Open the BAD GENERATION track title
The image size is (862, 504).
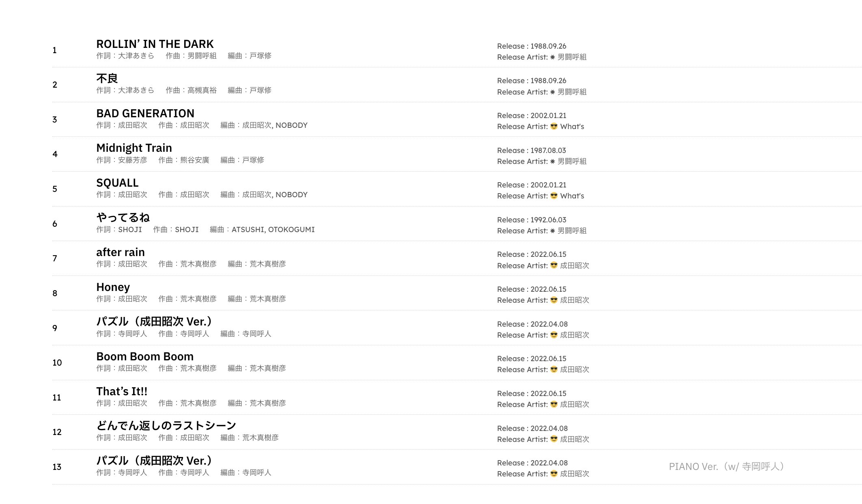(145, 113)
